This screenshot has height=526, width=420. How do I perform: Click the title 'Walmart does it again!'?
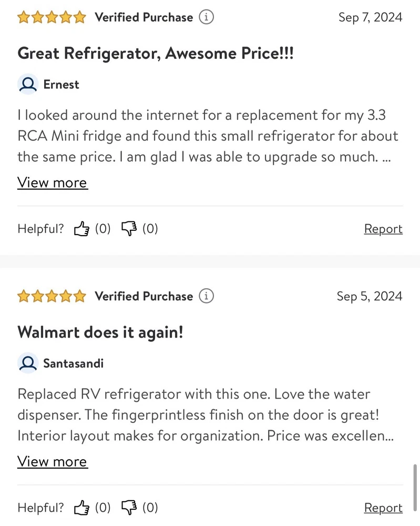pos(100,332)
